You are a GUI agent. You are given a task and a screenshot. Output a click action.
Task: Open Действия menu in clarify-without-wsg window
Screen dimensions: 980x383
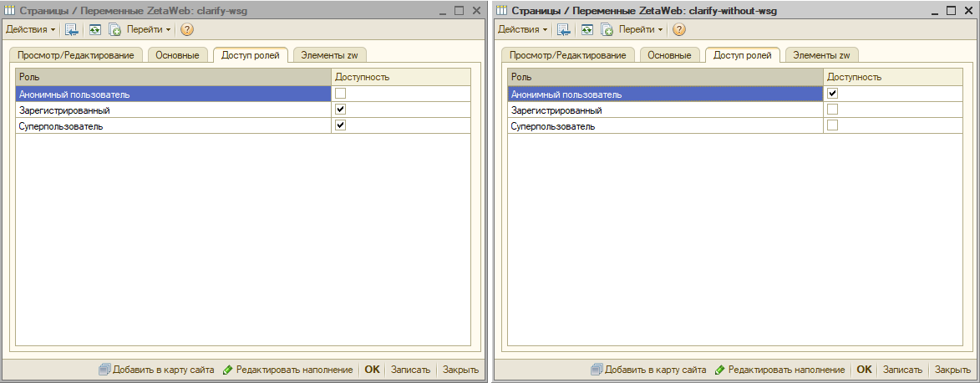[x=522, y=29]
